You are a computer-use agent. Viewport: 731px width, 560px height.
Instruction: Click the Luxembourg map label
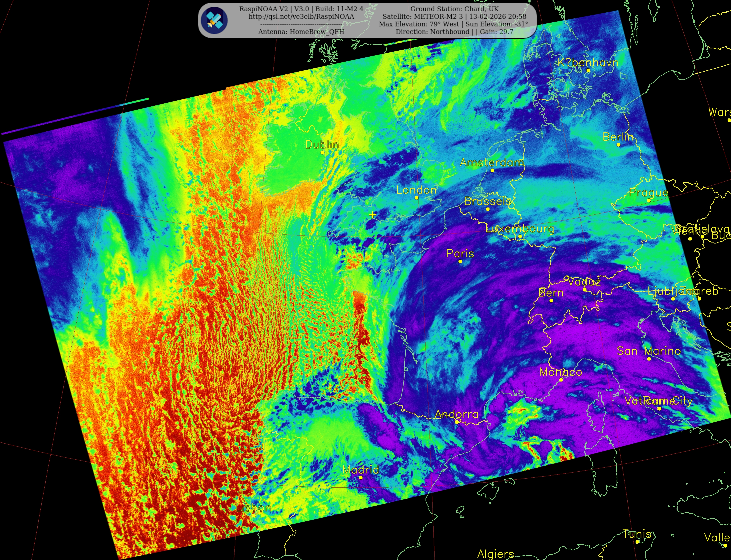click(x=520, y=229)
